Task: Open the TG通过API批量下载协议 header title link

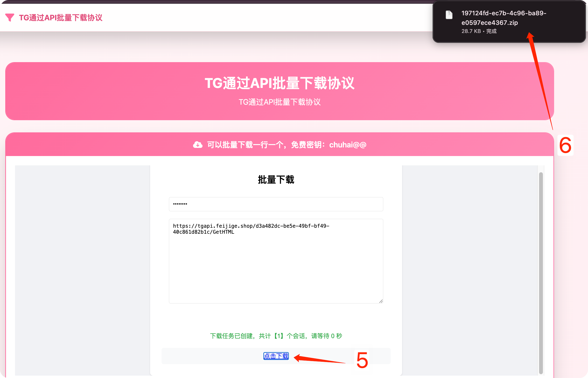Action: 61,18
